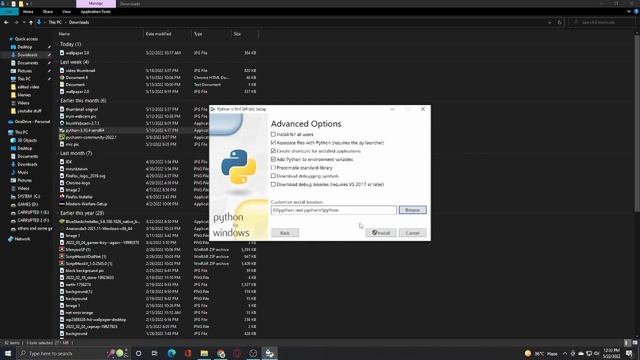Open File Explorer taskbar icon

(x=204, y=353)
